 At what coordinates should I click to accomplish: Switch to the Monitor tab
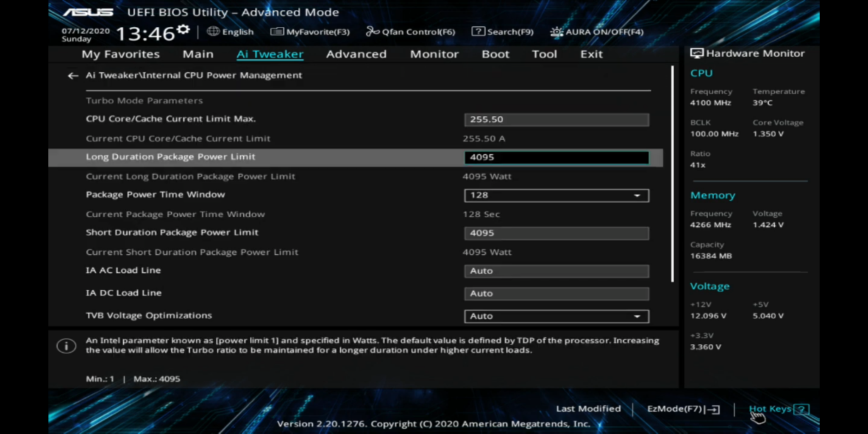coord(434,54)
